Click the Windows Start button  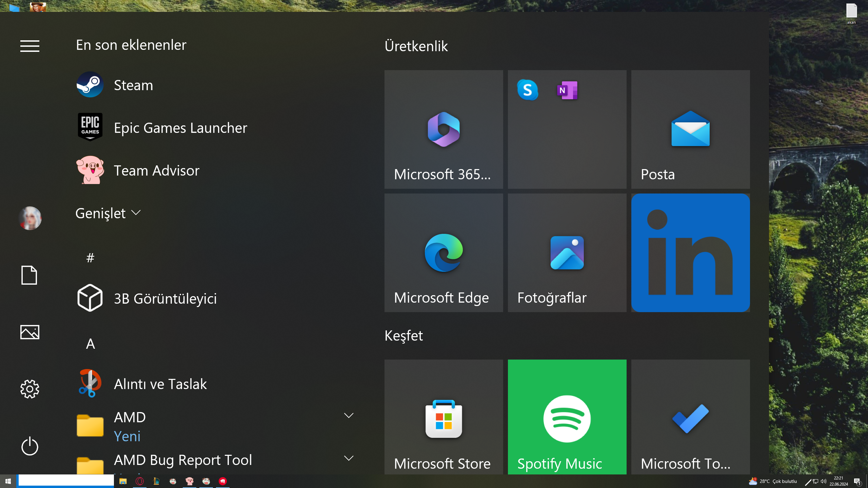8,481
